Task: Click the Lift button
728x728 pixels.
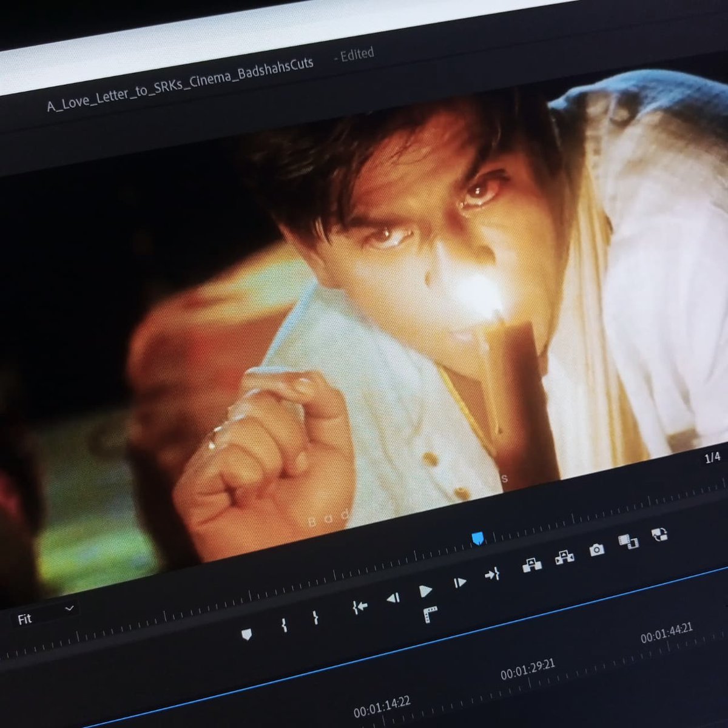Action: [532, 565]
